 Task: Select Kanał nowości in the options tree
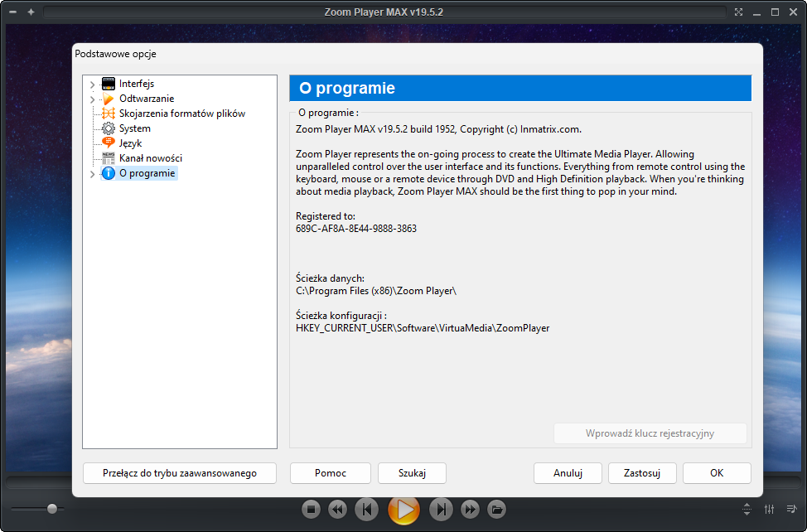point(151,158)
